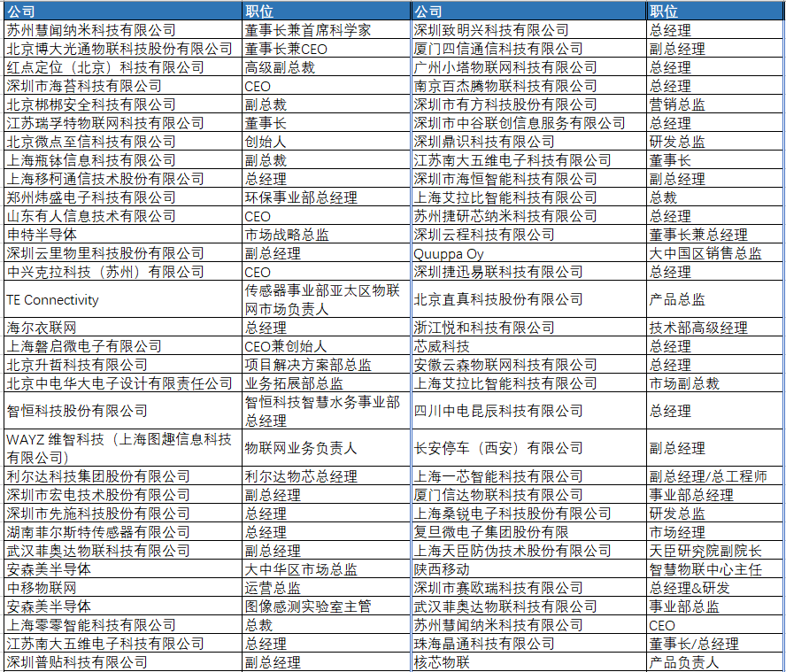Click the 物联网业务负责人 cell
Viewport: 786px width, 672px height.
click(x=326, y=448)
